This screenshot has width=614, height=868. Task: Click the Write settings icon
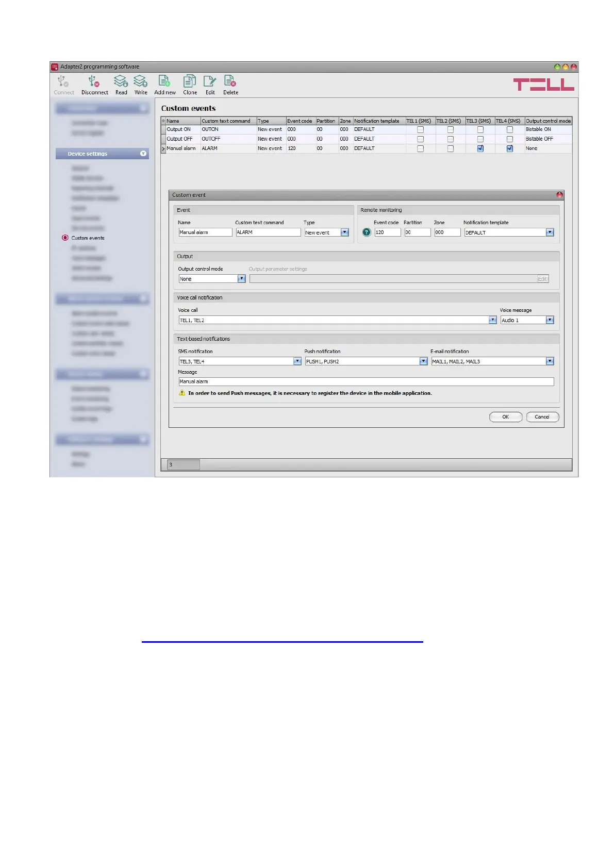click(140, 81)
